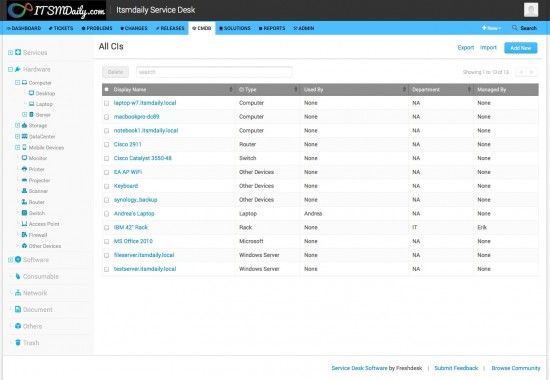
Task: Check the testserver.itsmdaily.local row checkbox
Action: 107,269
